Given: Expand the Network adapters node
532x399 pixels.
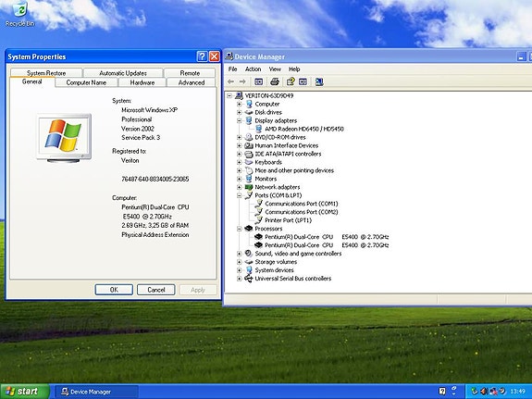Looking at the screenshot, I should (x=240, y=187).
